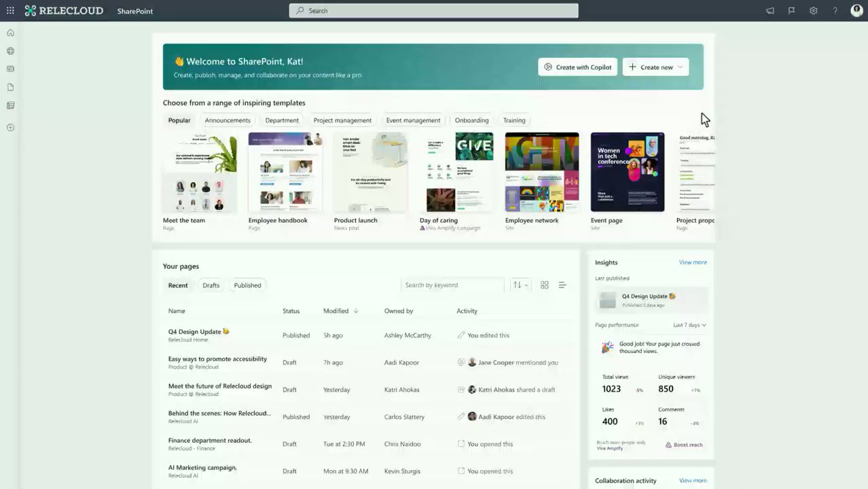This screenshot has width=868, height=489.
Task: Click the feedback flag icon in top bar
Action: coord(791,11)
